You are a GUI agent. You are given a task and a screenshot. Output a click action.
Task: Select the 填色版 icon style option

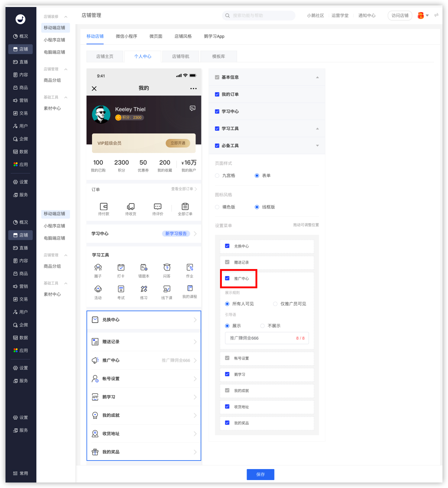217,207
